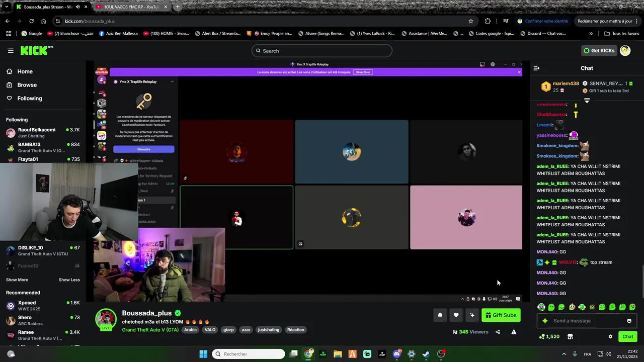Click the notification bell icon under stream
This screenshot has width=644, height=362.
pos(440,315)
